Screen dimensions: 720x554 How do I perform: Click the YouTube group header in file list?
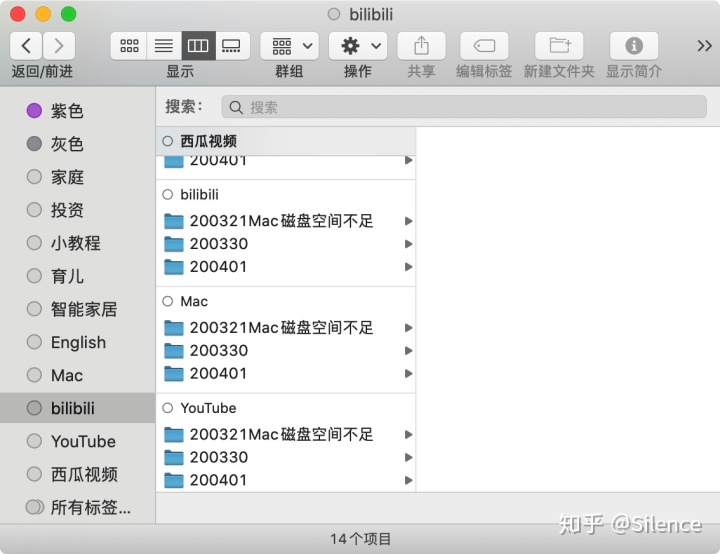286,408
